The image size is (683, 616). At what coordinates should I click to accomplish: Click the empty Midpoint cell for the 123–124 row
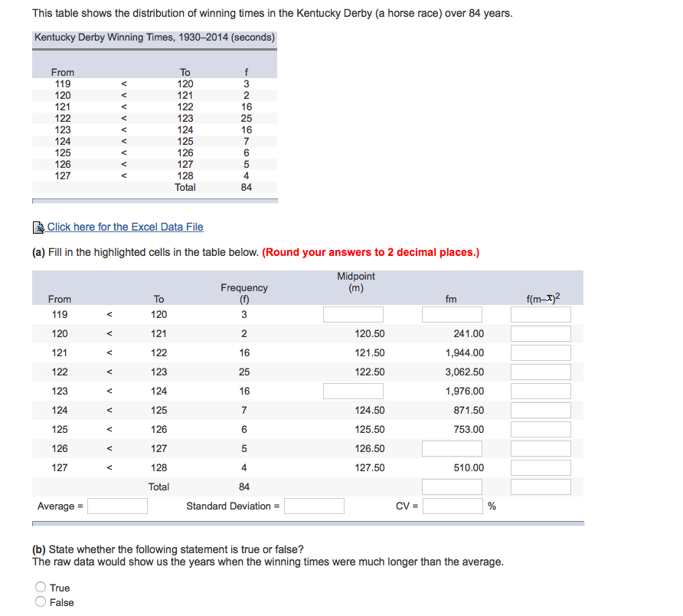(353, 391)
